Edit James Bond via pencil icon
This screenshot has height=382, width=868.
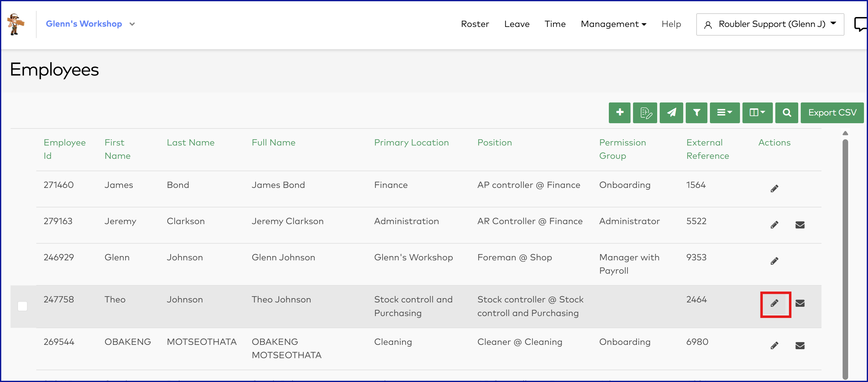(774, 189)
